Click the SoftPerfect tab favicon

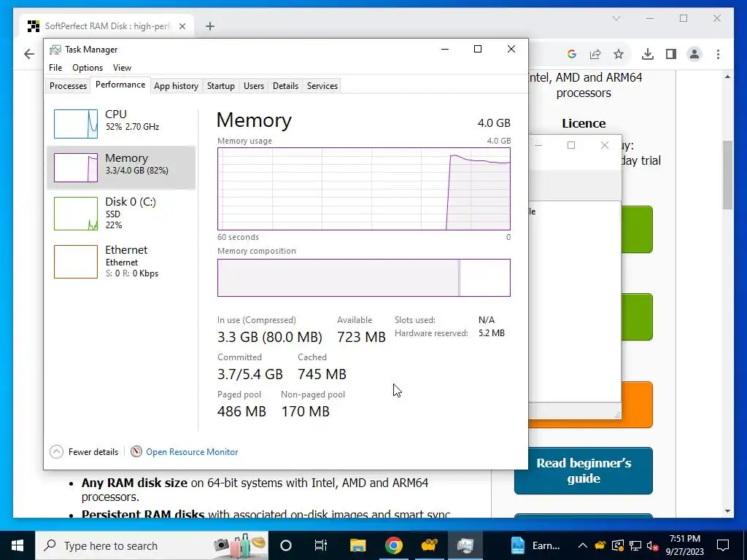click(x=34, y=26)
